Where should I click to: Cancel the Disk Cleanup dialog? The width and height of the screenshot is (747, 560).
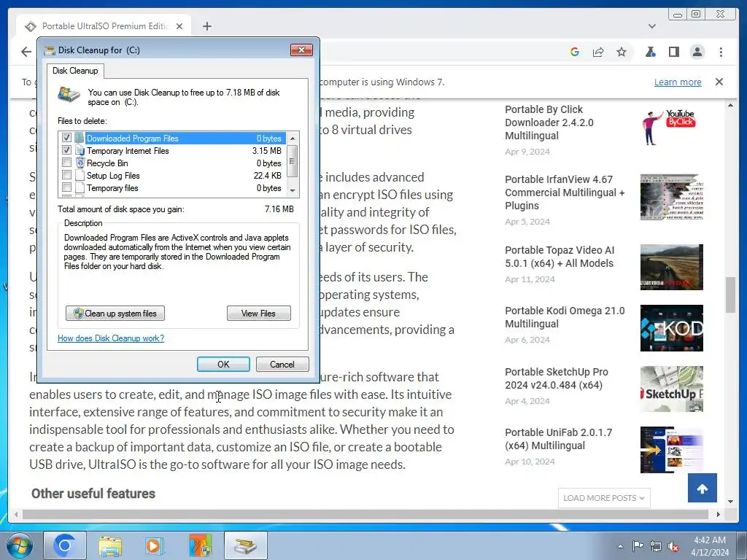pyautogui.click(x=282, y=365)
